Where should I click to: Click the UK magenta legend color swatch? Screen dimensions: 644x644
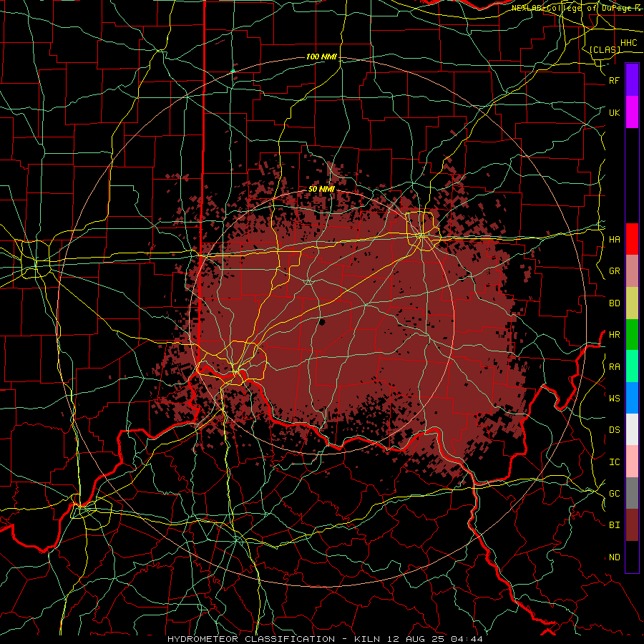(x=632, y=112)
